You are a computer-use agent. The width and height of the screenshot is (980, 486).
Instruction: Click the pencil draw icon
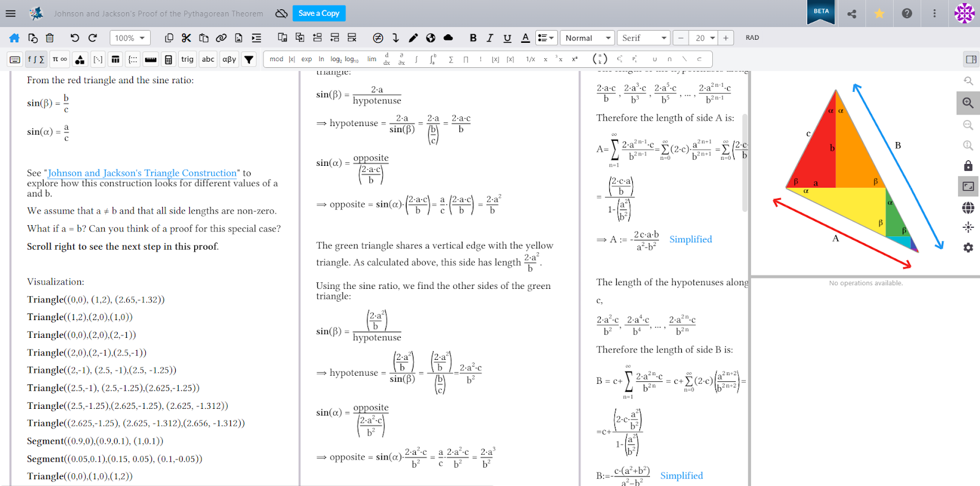pos(413,38)
